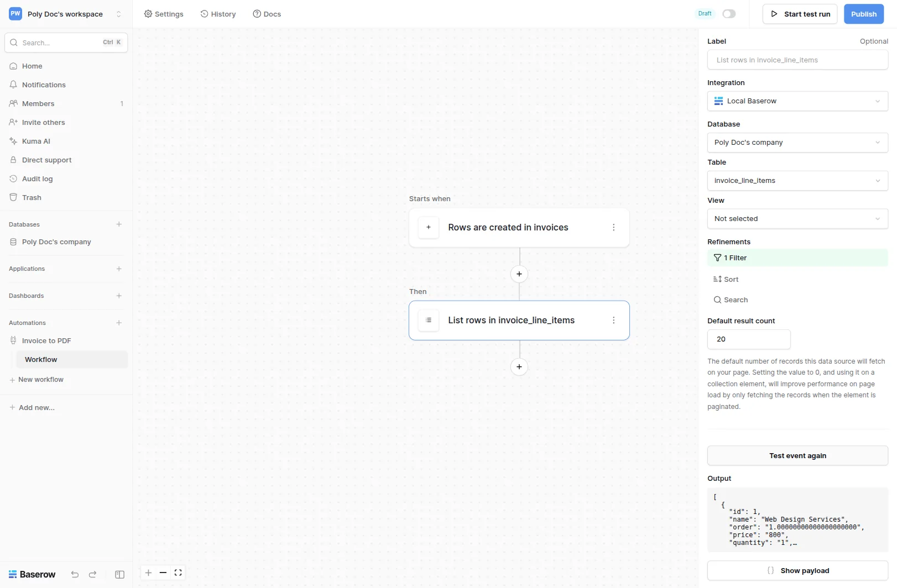
Task: Click the plus icon in trigger node
Action: (429, 227)
